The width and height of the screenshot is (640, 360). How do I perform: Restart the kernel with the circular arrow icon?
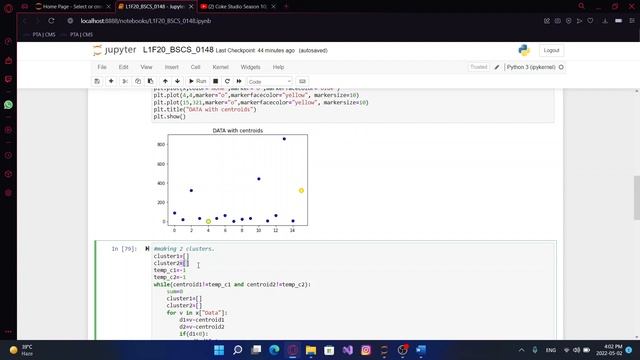[x=227, y=81]
